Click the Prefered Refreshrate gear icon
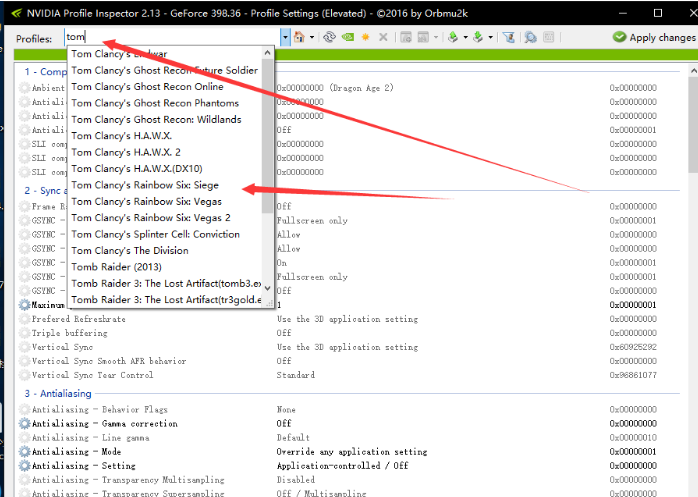 click(24, 319)
